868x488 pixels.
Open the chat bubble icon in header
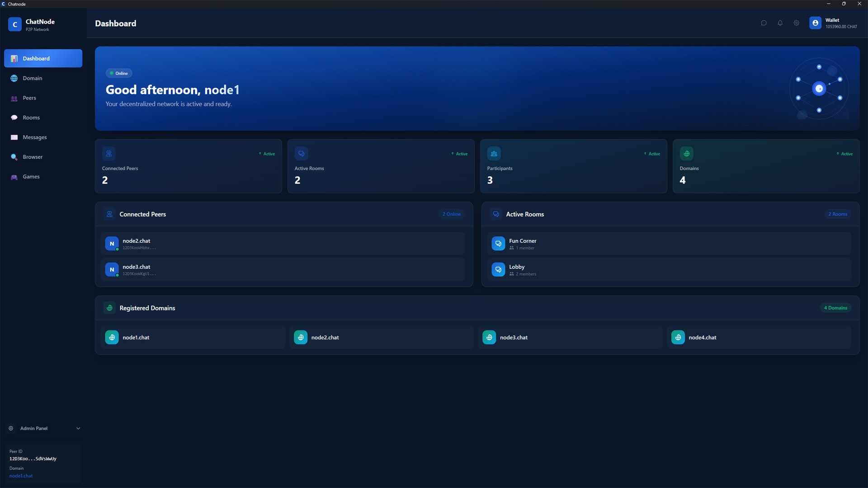[764, 23]
